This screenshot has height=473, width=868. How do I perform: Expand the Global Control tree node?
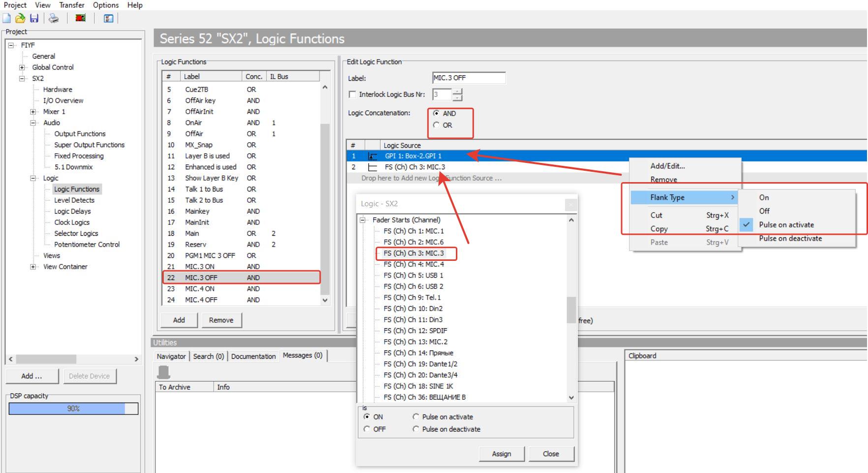[x=22, y=67]
